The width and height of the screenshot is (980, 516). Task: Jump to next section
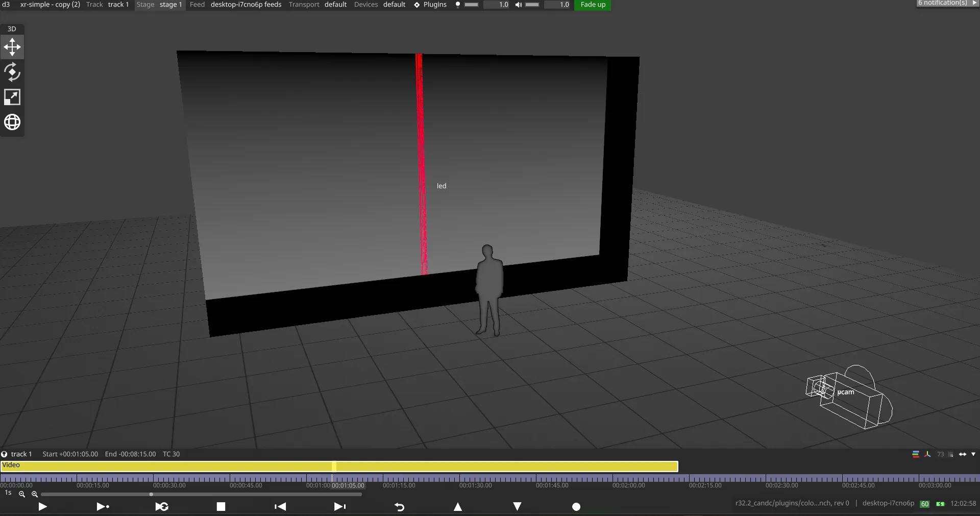coord(339,506)
